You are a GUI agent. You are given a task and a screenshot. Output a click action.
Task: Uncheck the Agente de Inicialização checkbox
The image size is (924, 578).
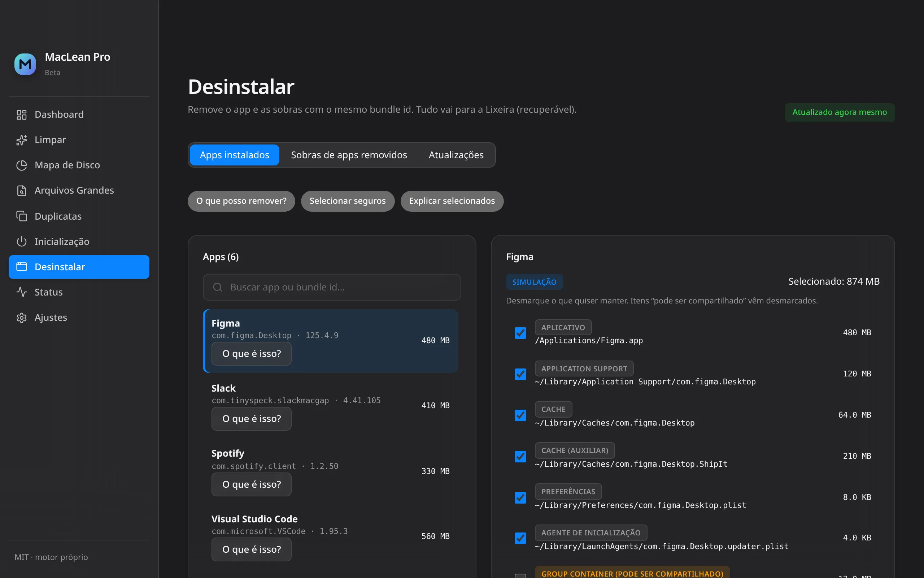[x=520, y=538]
